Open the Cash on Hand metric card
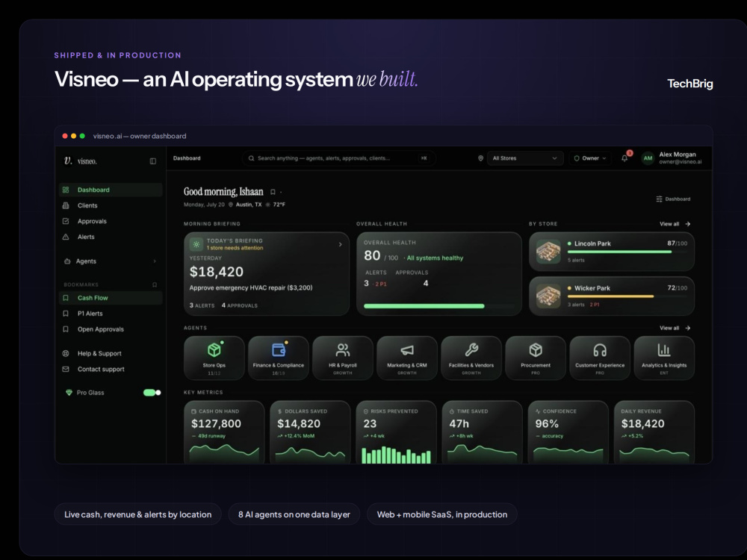The image size is (747, 560). pos(224,432)
